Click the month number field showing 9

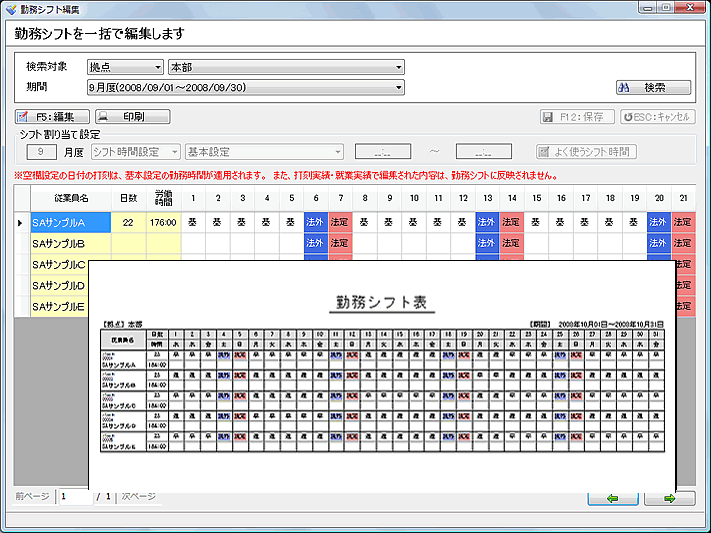pos(41,152)
